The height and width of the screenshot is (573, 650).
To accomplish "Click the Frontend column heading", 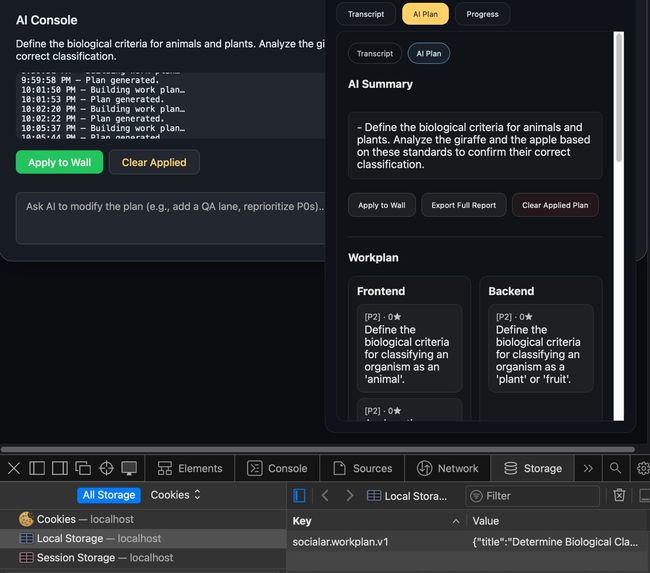I will pyautogui.click(x=381, y=291).
